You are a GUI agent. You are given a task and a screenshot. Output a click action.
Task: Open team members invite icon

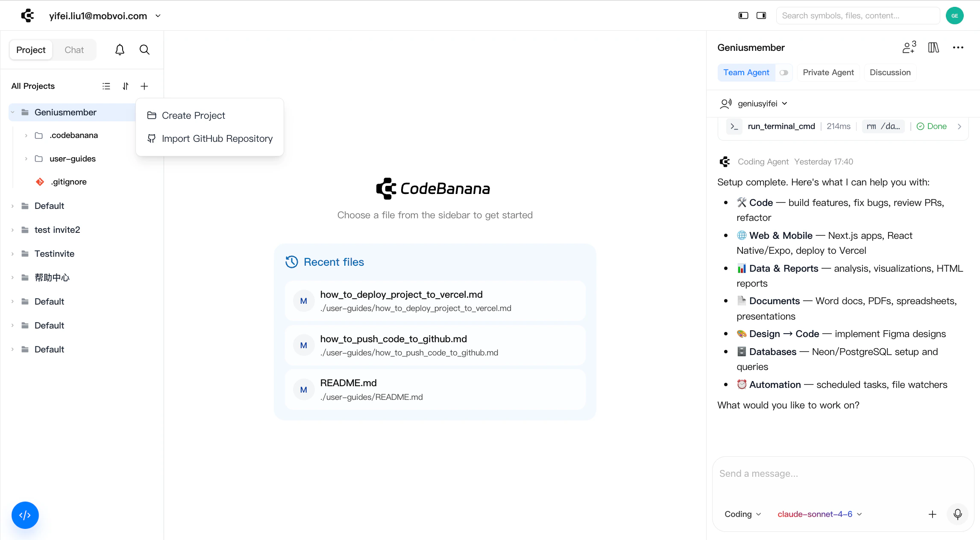[910, 47]
